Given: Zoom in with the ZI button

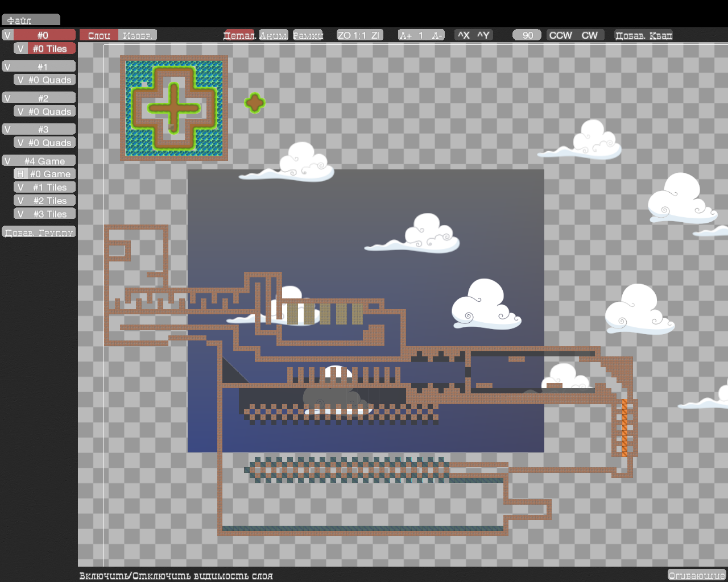Looking at the screenshot, I should point(375,35).
